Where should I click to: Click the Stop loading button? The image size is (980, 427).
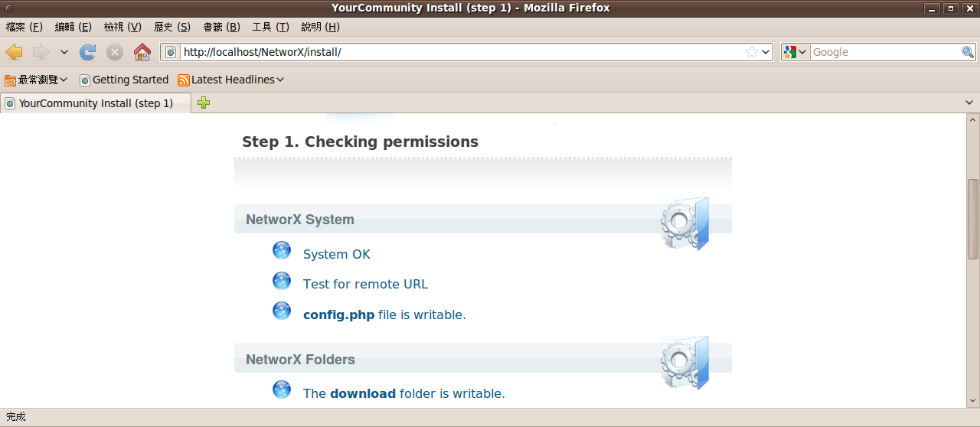coord(115,52)
